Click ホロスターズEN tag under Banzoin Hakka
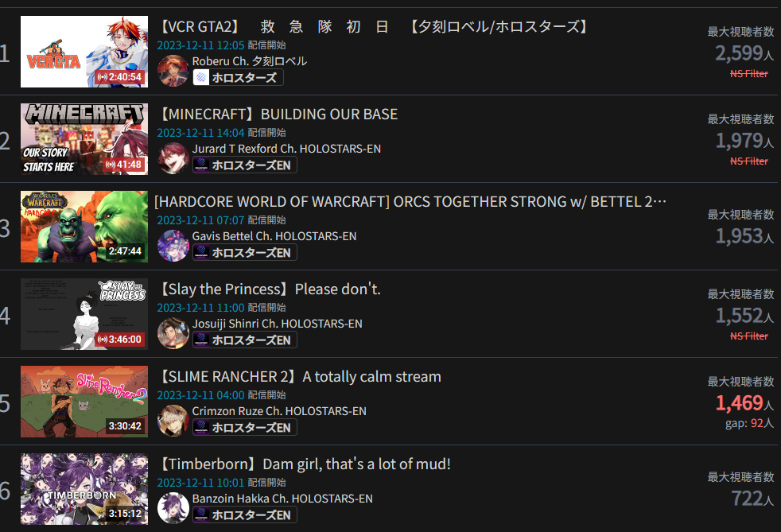Image resolution: width=781 pixels, height=532 pixels. tap(245, 515)
